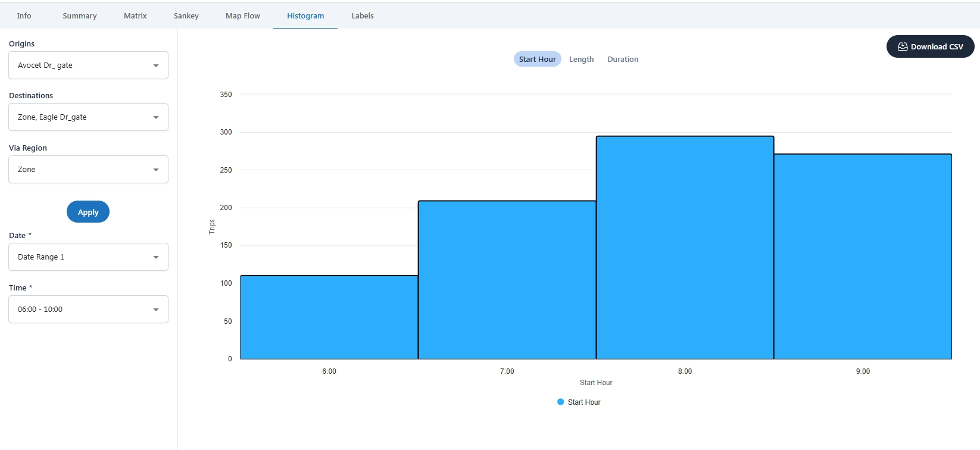Select the Histogram tab
Screen dimensions: 980x450
(x=305, y=15)
